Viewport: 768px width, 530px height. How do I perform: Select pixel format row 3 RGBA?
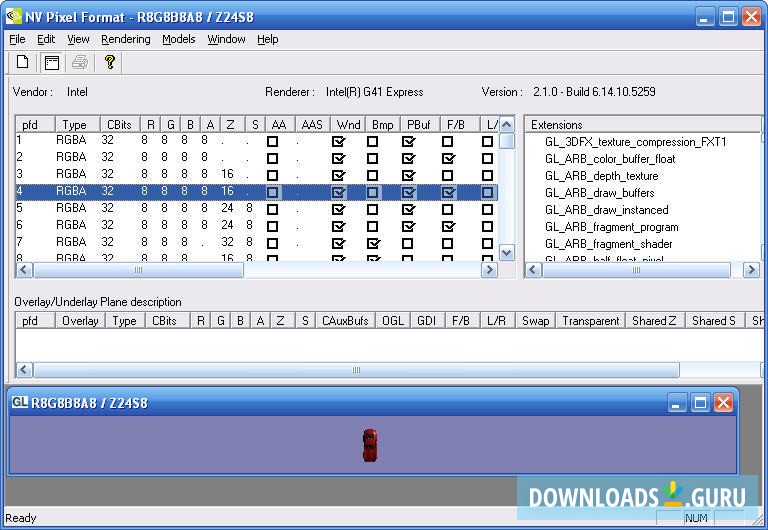(x=257, y=175)
